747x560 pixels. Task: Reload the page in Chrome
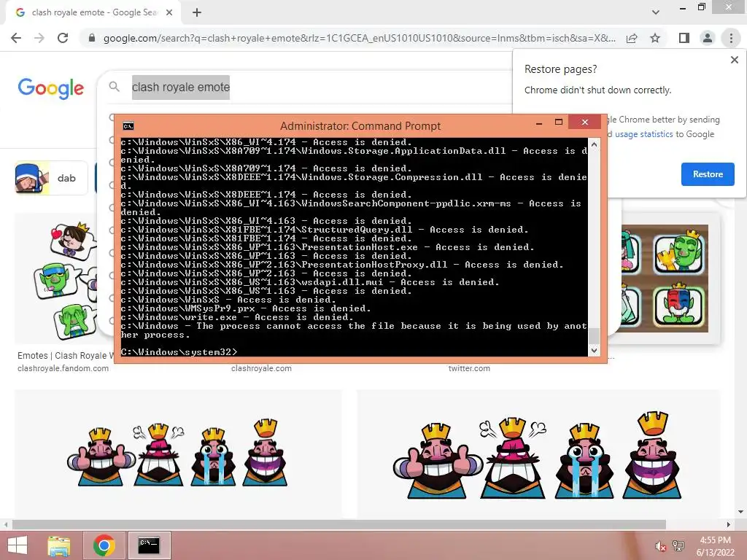click(63, 38)
